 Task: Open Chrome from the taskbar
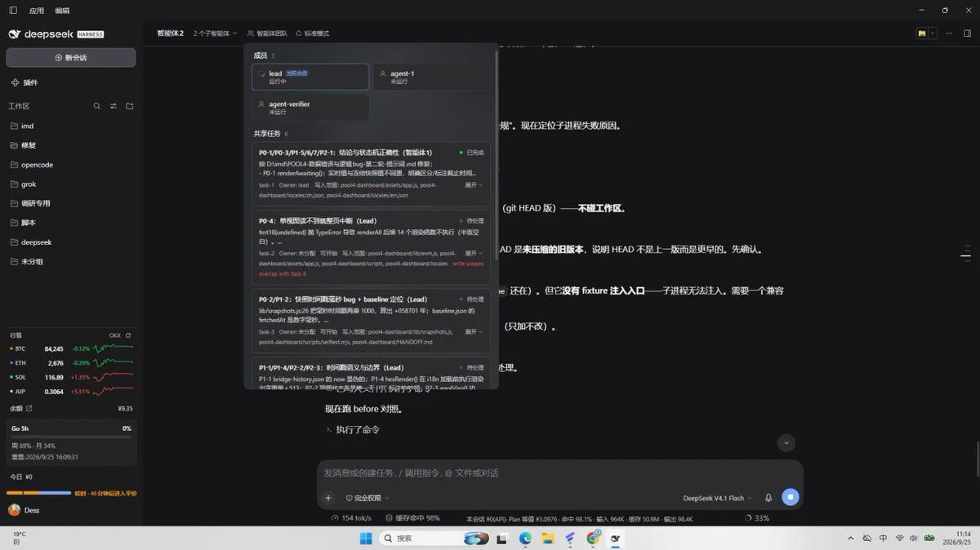point(594,539)
